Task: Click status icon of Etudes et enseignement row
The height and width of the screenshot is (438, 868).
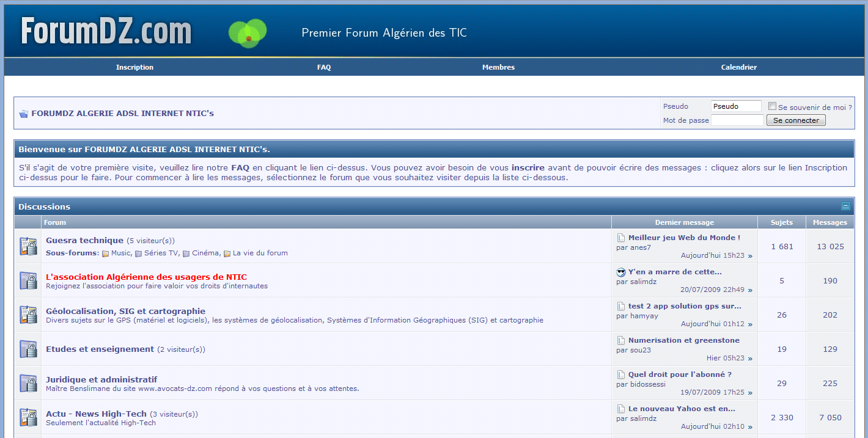Action: tap(28, 349)
